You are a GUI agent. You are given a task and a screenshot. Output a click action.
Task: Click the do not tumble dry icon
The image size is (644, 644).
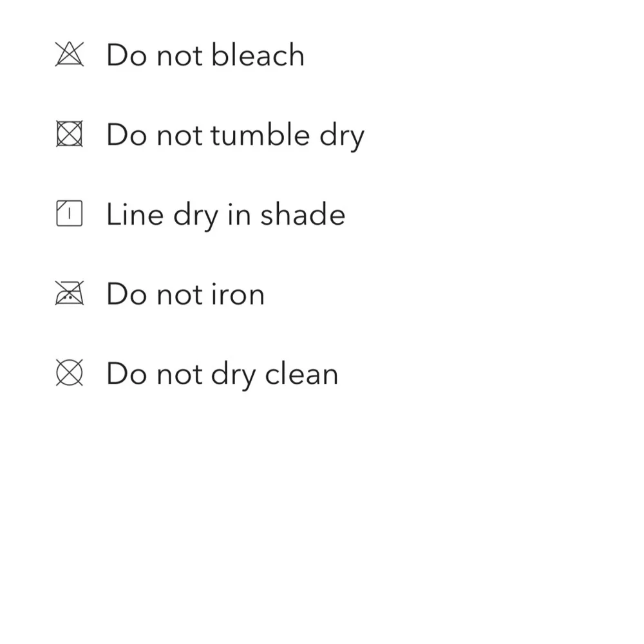[70, 135]
